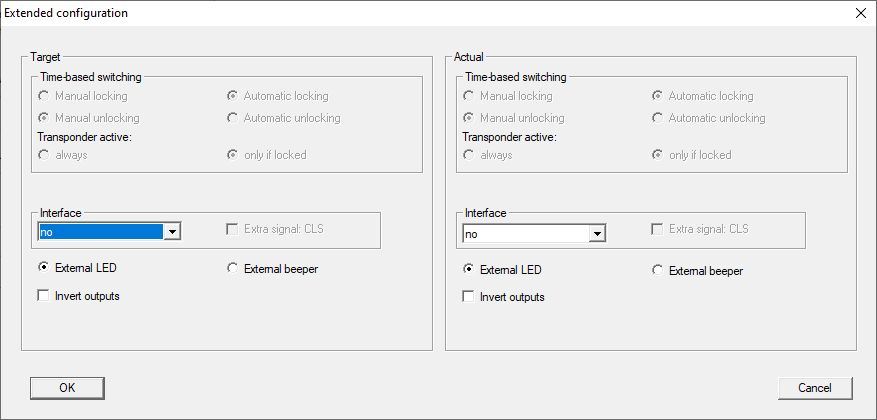Image resolution: width=877 pixels, height=420 pixels.
Task: Select Automatic locking in Actual group
Action: (658, 96)
